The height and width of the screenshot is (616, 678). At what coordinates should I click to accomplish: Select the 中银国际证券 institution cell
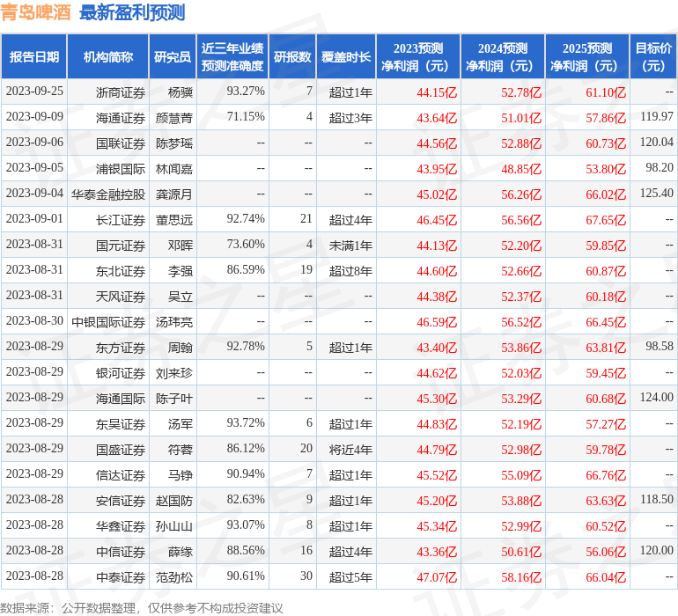point(108,322)
